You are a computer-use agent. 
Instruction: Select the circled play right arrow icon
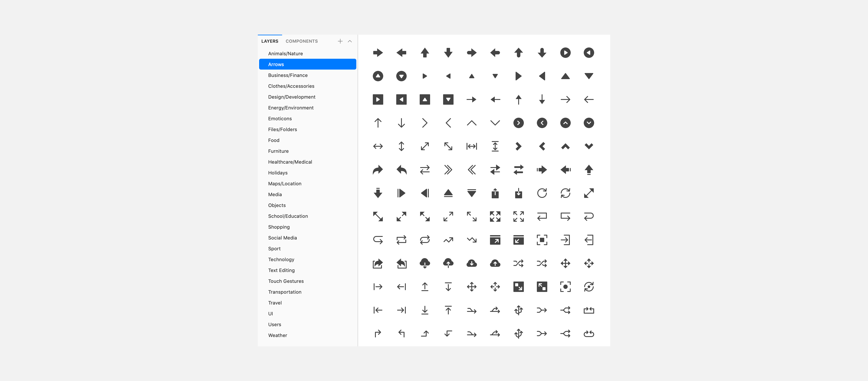(565, 53)
